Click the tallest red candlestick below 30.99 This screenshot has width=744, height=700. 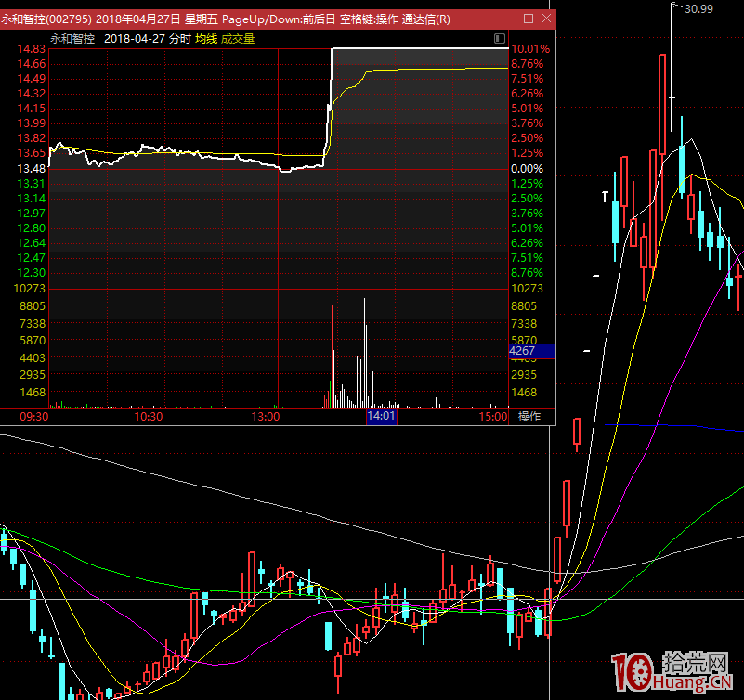pos(662,102)
